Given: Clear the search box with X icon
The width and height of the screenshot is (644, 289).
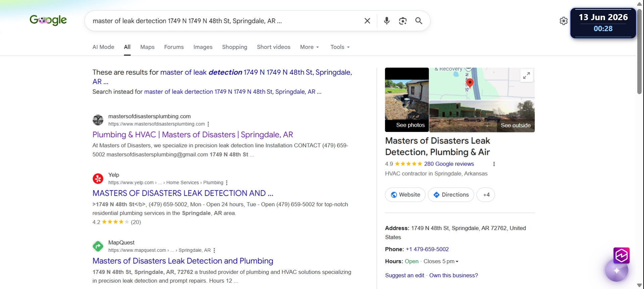Looking at the screenshot, I should coord(367,21).
